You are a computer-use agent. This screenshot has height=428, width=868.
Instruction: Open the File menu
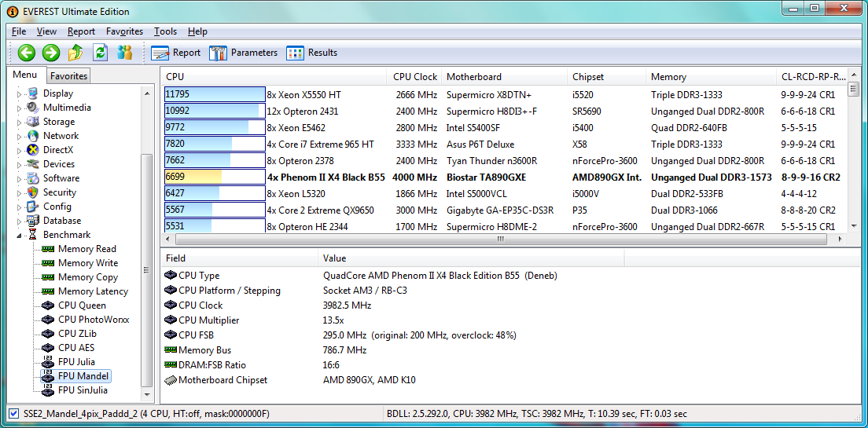click(x=19, y=31)
